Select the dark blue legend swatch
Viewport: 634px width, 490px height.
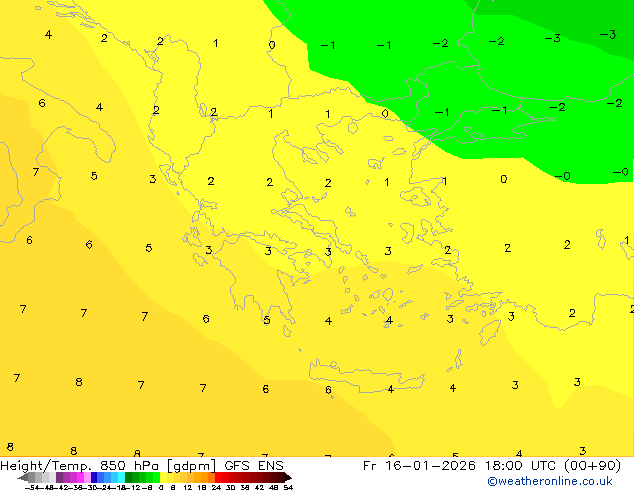pos(94,477)
